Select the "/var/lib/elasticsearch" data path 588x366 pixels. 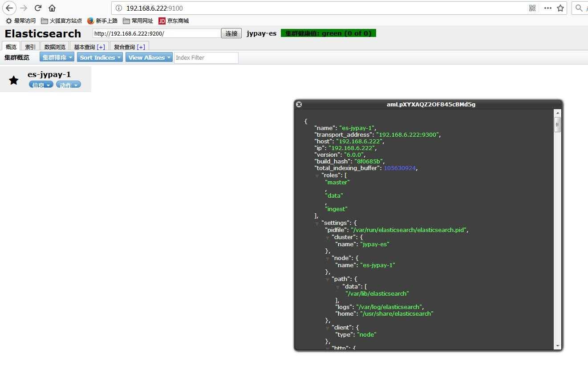[377, 293]
